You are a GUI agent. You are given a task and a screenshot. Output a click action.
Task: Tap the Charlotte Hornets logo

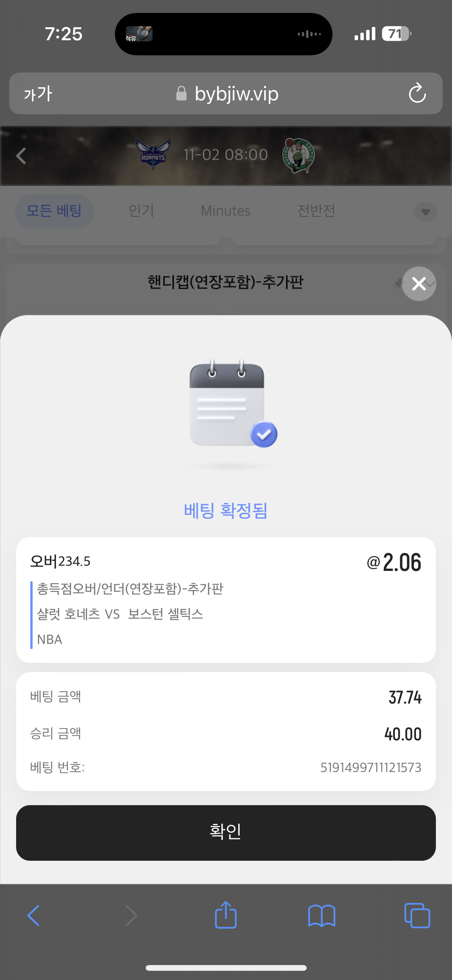(x=153, y=155)
